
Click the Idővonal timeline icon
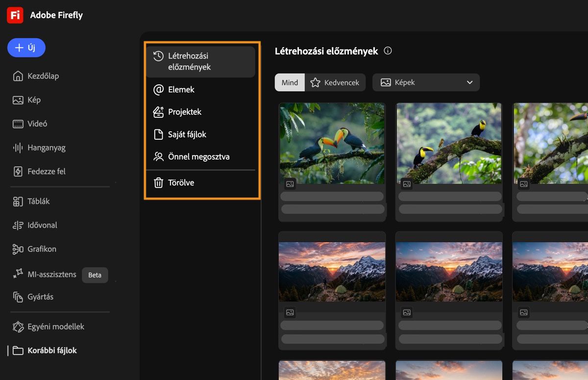(18, 225)
